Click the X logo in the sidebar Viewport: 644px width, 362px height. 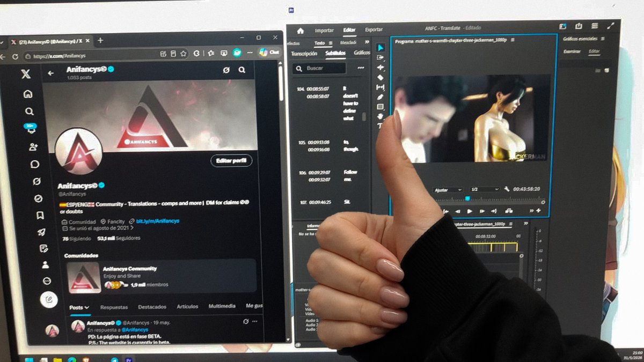click(26, 75)
